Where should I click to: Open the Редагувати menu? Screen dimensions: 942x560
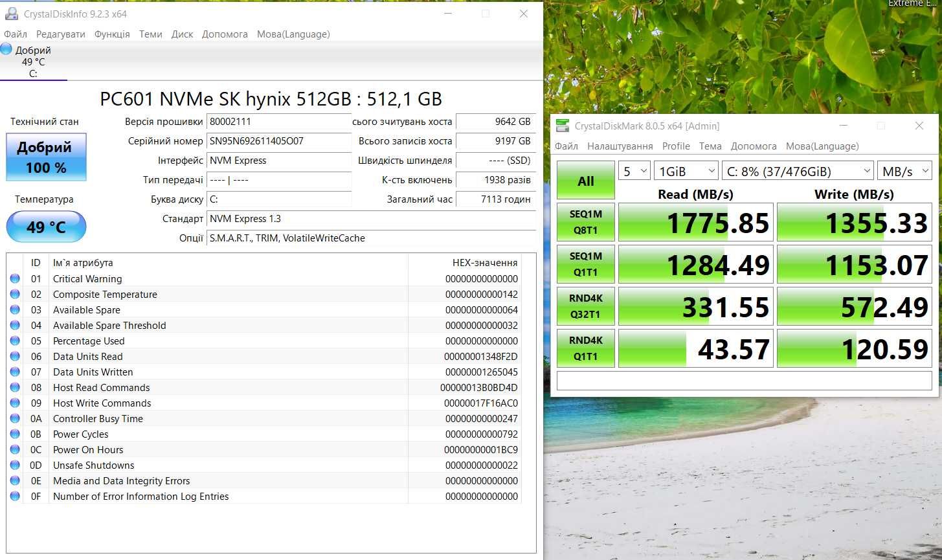pyautogui.click(x=61, y=34)
